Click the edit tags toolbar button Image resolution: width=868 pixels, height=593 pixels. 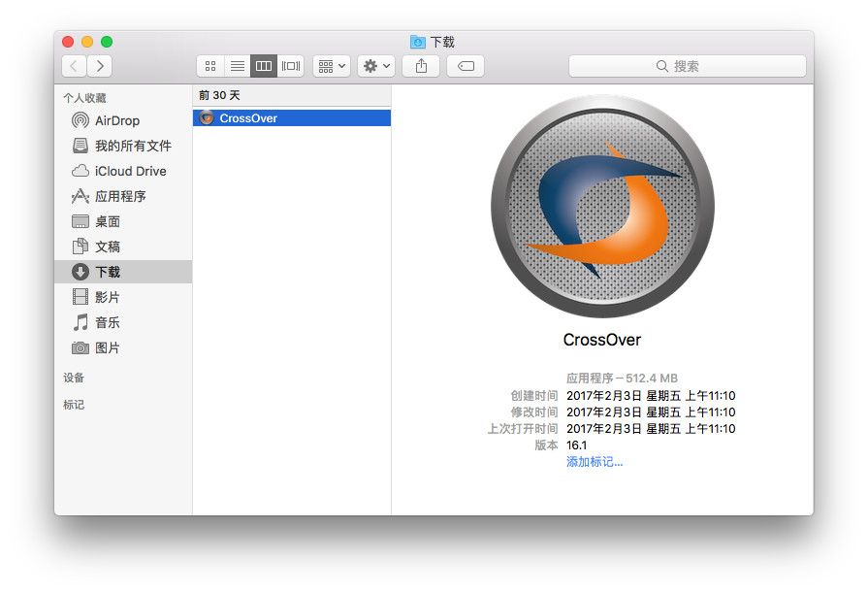[x=466, y=66]
